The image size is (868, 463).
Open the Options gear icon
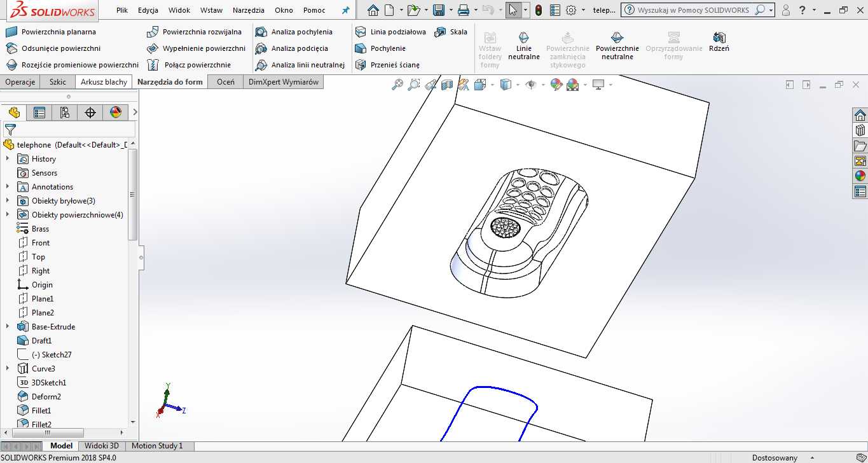click(x=571, y=10)
